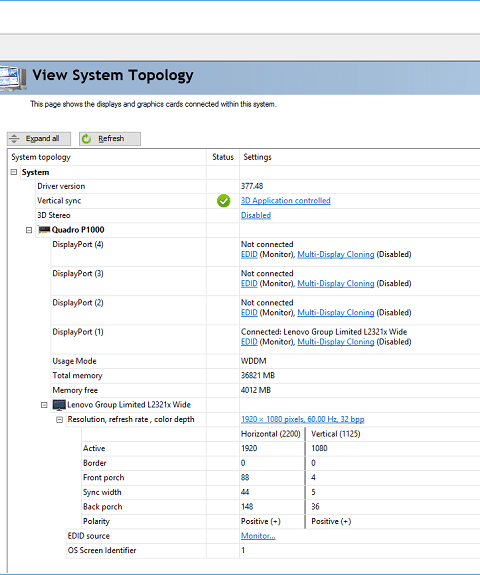This screenshot has height=575, width=480.
Task: Click the Quadro P1000 graphics card icon
Action: point(44,230)
